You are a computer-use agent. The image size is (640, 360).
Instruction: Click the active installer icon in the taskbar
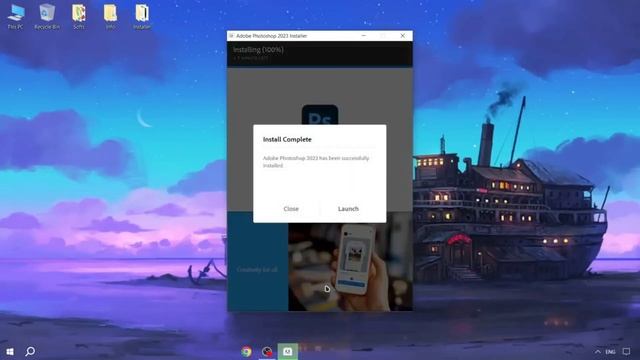(x=288, y=351)
